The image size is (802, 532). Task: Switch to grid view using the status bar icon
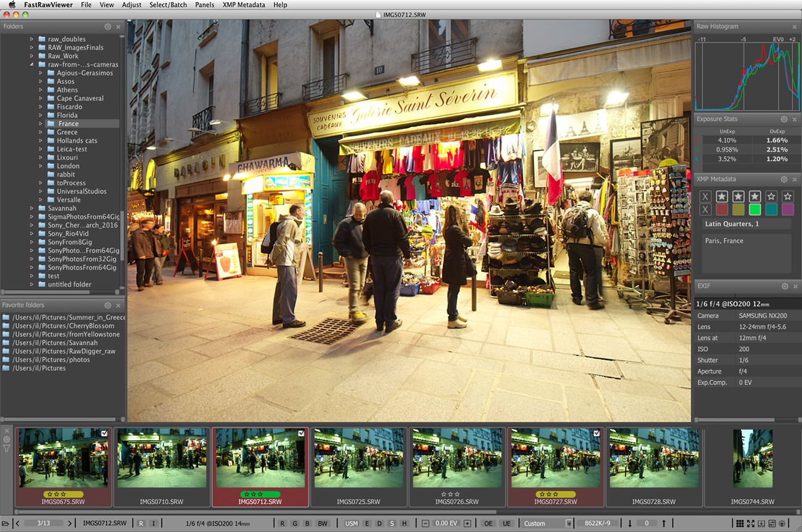click(x=740, y=523)
